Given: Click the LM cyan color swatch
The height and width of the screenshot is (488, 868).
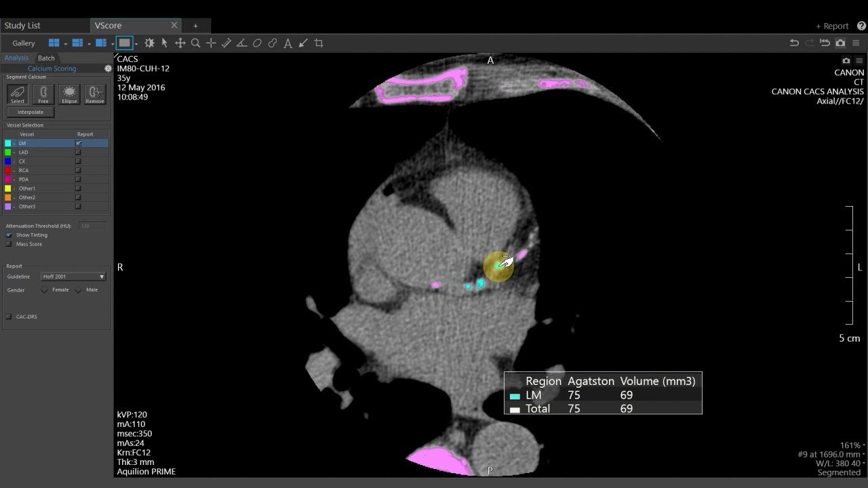Looking at the screenshot, I should click(7, 143).
